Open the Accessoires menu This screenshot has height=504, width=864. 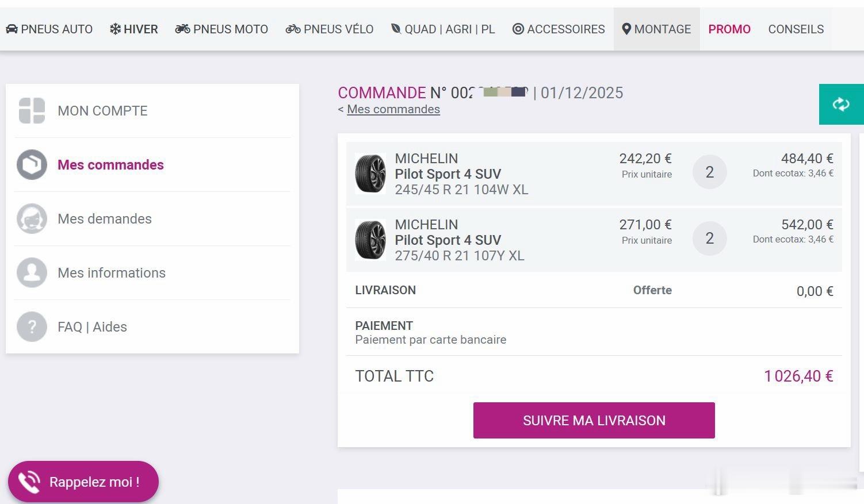point(559,29)
